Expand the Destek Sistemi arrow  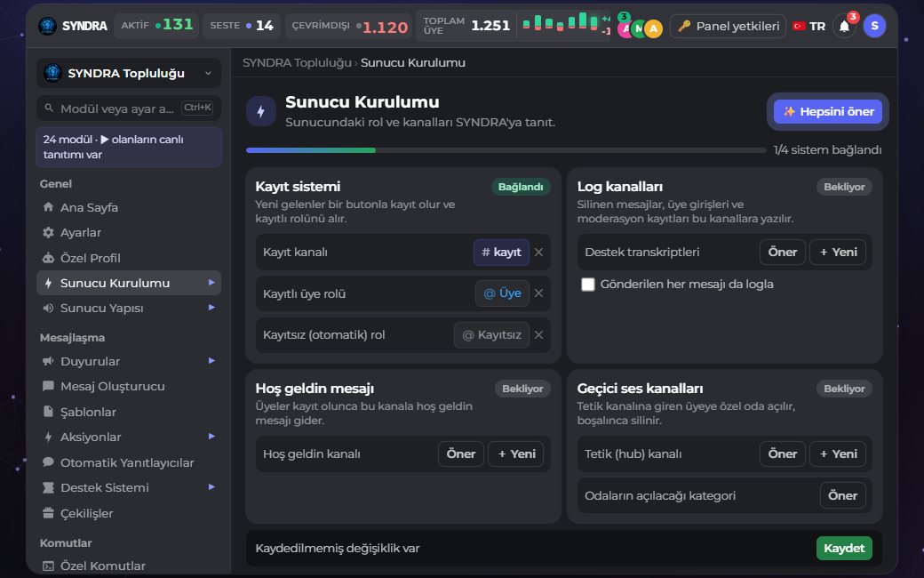pyautogui.click(x=211, y=487)
